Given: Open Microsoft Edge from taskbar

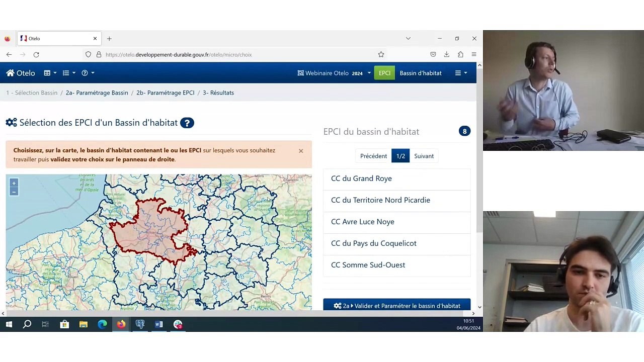Looking at the screenshot, I should (x=102, y=324).
